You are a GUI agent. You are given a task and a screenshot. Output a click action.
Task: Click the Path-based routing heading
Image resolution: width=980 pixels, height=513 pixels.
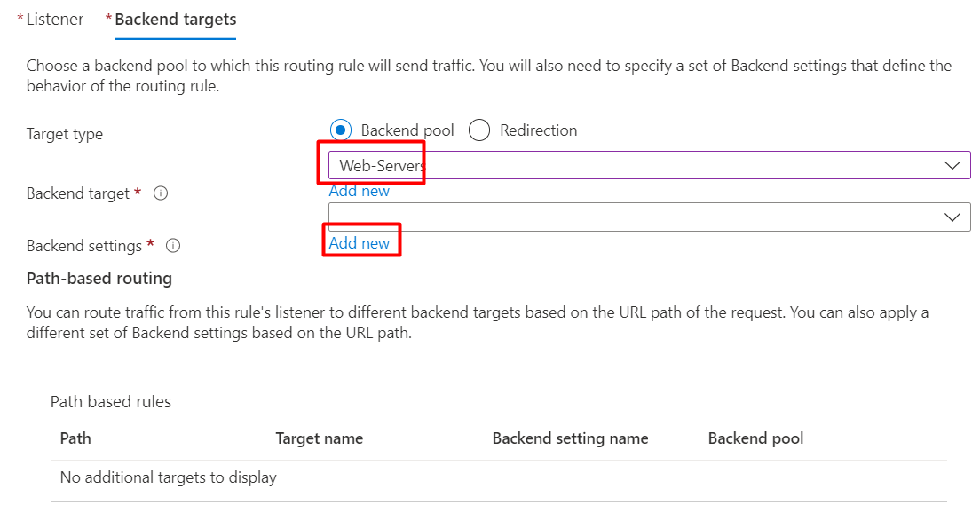pos(99,279)
